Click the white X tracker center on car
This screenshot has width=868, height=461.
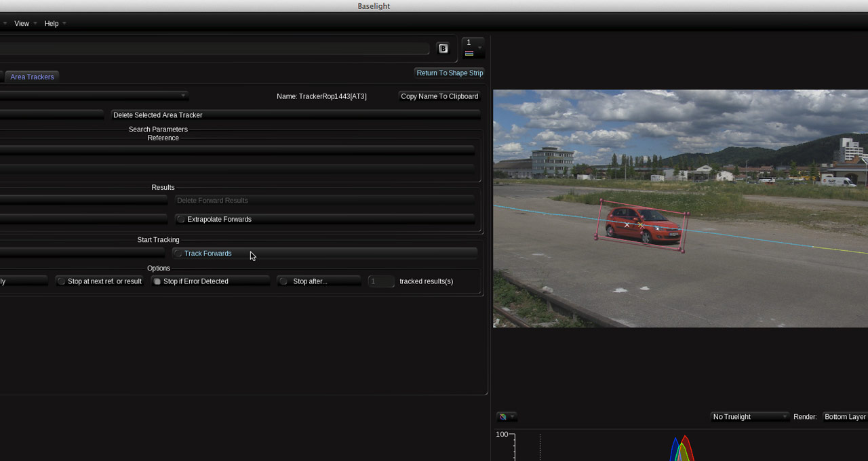627,224
